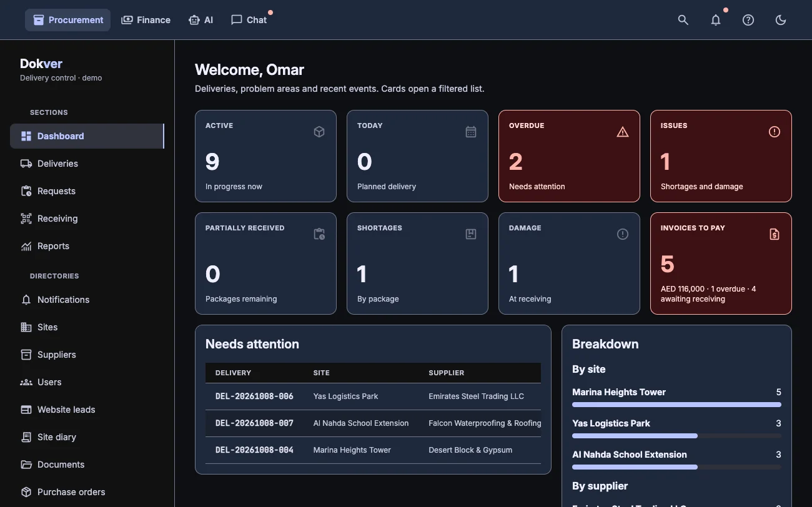Click delivery DEL-20261008-004
Viewport: 812px width, 507px height.
click(254, 450)
